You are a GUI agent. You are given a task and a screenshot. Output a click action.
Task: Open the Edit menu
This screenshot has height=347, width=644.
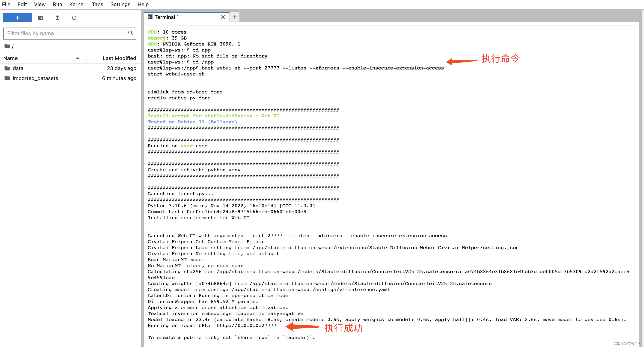coord(22,4)
